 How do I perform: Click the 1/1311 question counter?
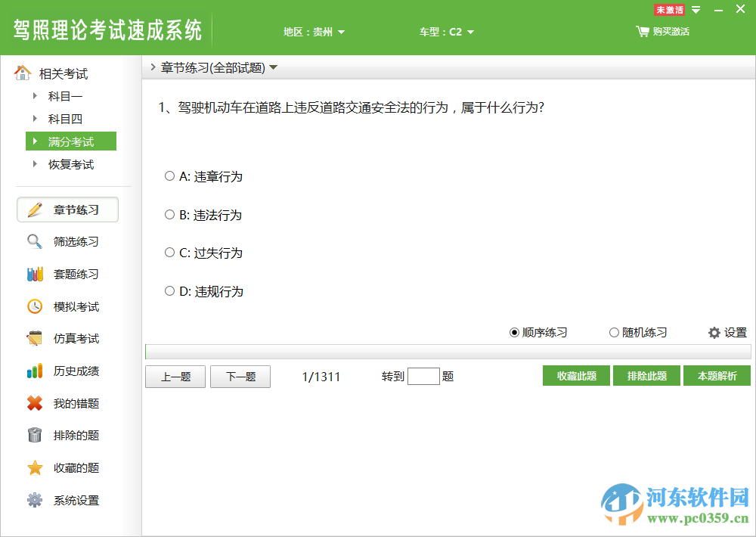tap(321, 377)
